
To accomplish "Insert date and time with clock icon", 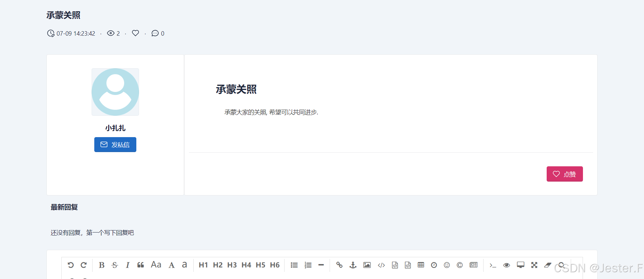I will [x=434, y=265].
